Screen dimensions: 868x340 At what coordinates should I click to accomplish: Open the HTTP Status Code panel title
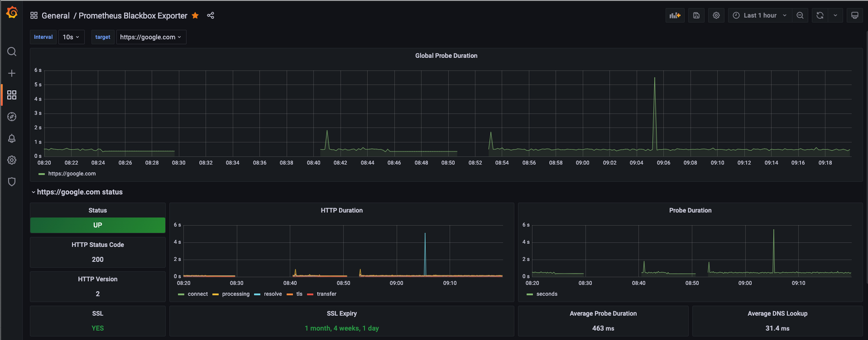(x=98, y=245)
